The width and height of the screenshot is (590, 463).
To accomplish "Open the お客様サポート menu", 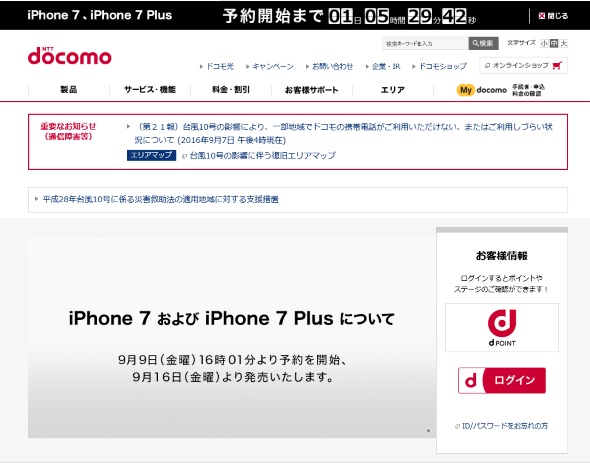I will (312, 90).
